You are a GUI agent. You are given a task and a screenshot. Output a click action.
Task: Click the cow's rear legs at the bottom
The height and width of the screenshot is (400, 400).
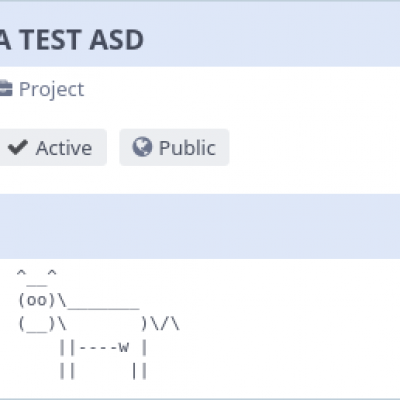pyautogui.click(x=139, y=371)
